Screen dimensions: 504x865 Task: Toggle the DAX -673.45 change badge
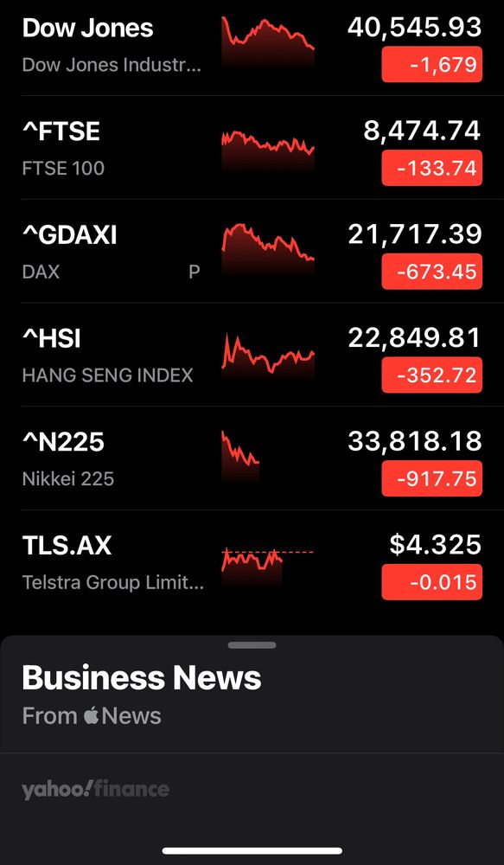pos(431,272)
